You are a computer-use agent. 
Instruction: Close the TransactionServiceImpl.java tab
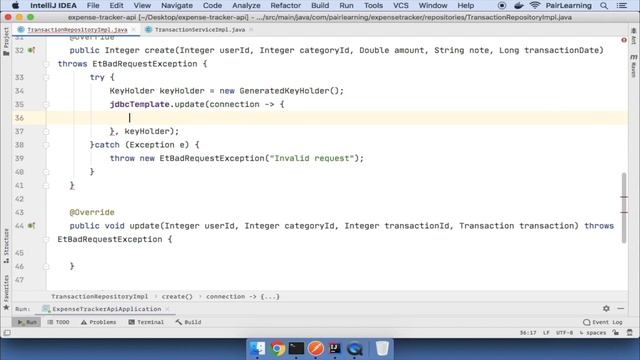click(x=251, y=30)
